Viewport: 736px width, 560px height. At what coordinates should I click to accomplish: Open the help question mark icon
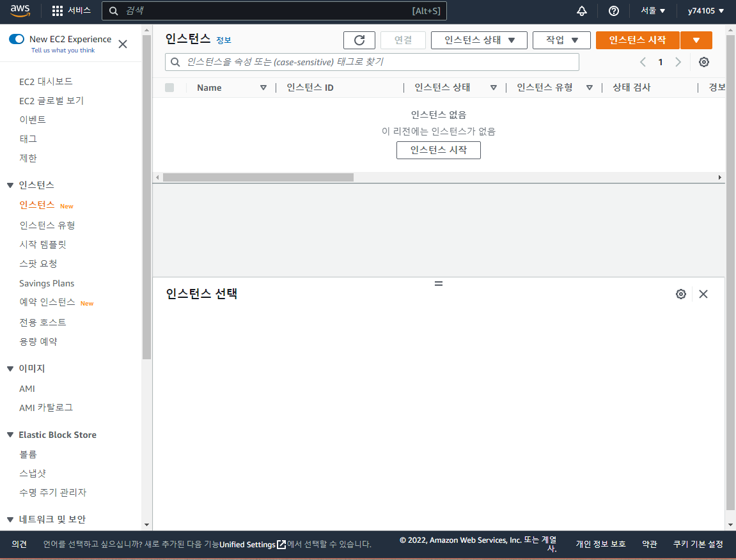coord(613,11)
